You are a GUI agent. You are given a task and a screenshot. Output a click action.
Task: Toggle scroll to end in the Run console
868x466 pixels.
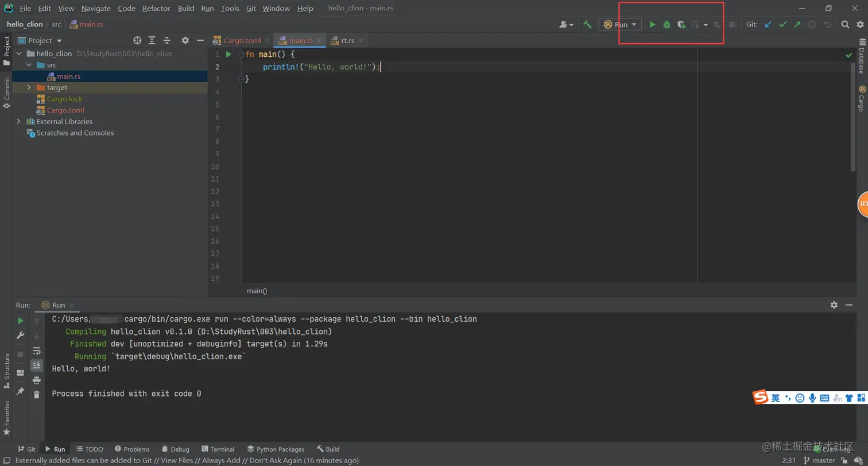click(x=37, y=365)
